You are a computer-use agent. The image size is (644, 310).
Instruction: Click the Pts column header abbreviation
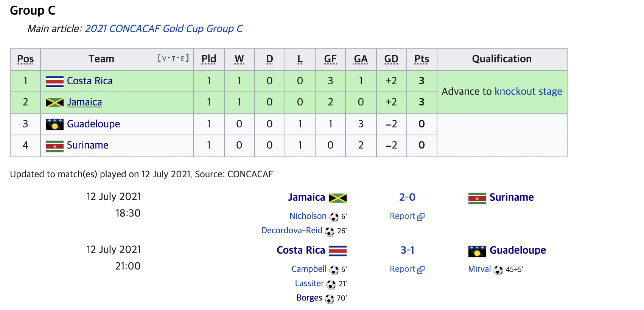[x=422, y=59]
